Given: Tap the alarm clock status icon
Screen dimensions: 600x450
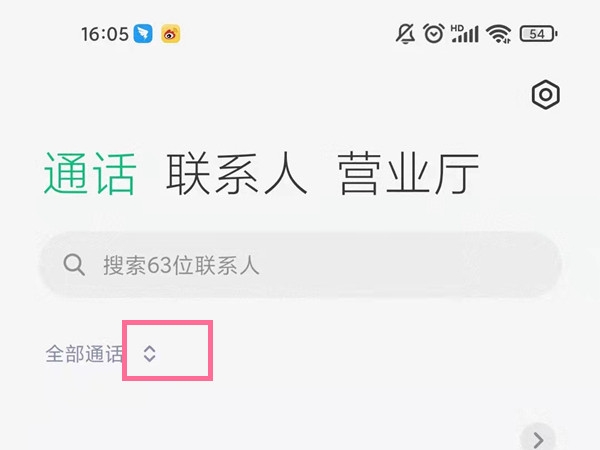Looking at the screenshot, I should point(434,33).
